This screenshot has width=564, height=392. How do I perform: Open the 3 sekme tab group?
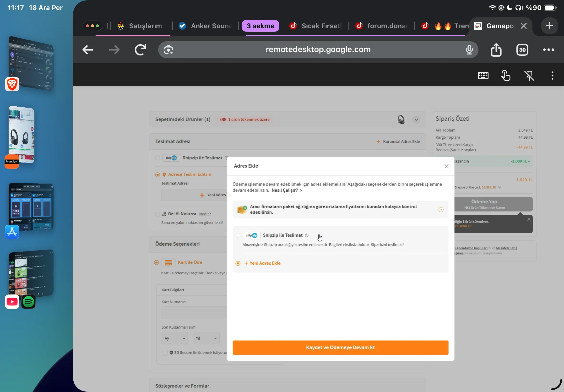pos(260,26)
